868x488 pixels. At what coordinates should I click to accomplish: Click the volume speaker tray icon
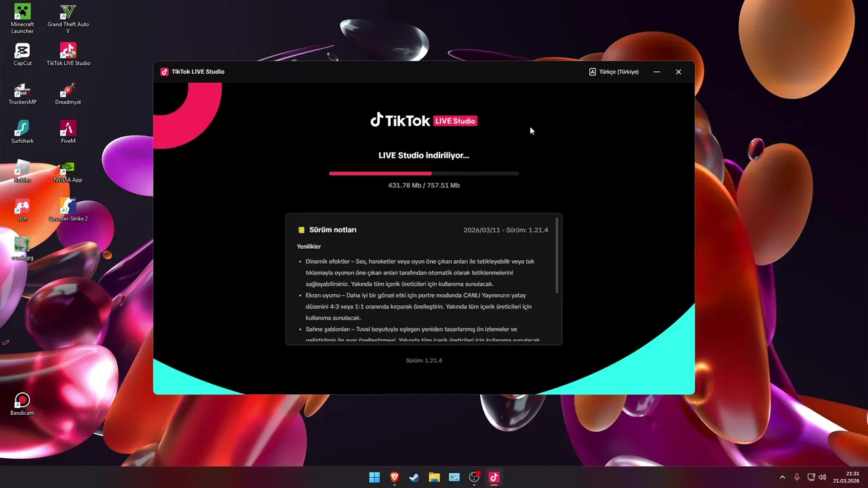(823, 477)
